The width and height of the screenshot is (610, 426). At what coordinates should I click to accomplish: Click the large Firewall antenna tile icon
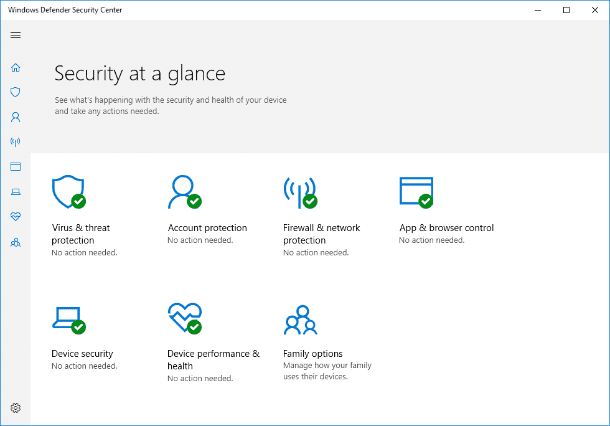pos(300,193)
